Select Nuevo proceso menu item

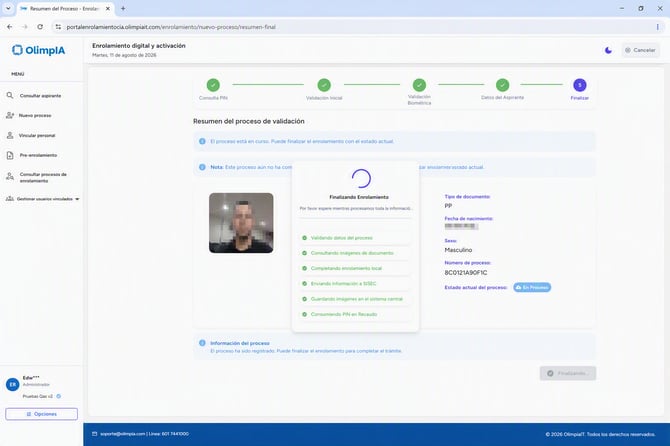click(35, 115)
